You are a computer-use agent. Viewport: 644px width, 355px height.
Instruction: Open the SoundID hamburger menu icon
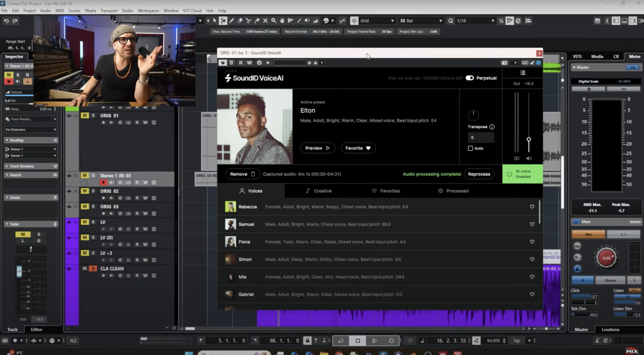(x=523, y=73)
